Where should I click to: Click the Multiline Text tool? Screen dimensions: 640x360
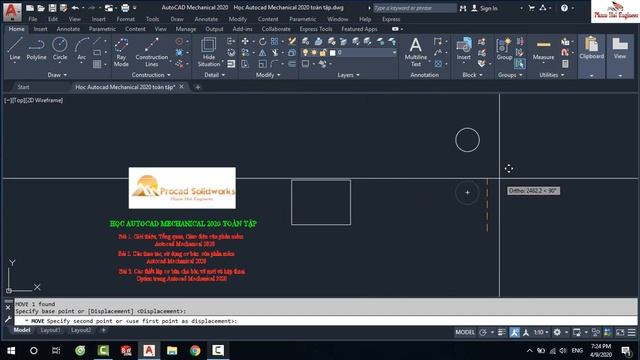click(x=416, y=52)
